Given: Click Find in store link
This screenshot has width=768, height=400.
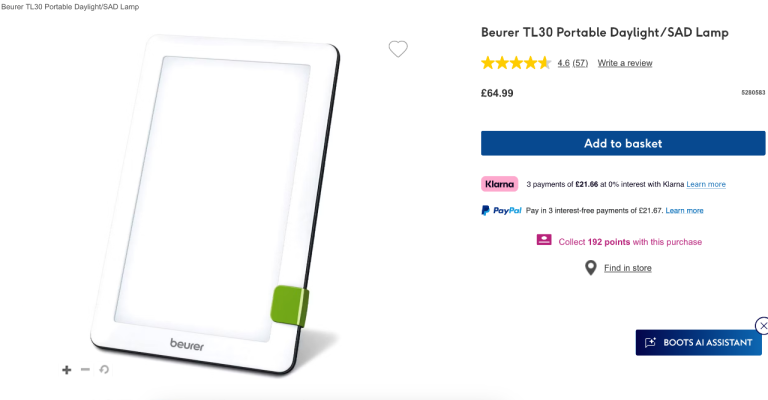Looking at the screenshot, I should coord(627,268).
